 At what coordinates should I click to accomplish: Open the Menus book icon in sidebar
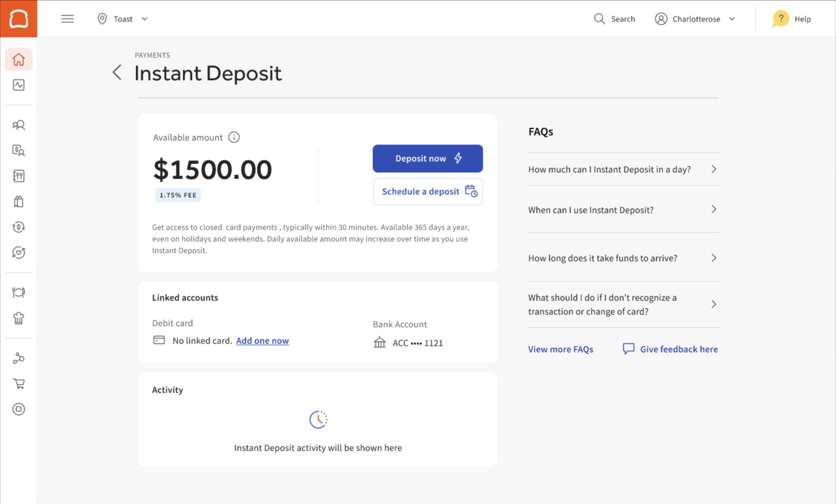(19, 176)
